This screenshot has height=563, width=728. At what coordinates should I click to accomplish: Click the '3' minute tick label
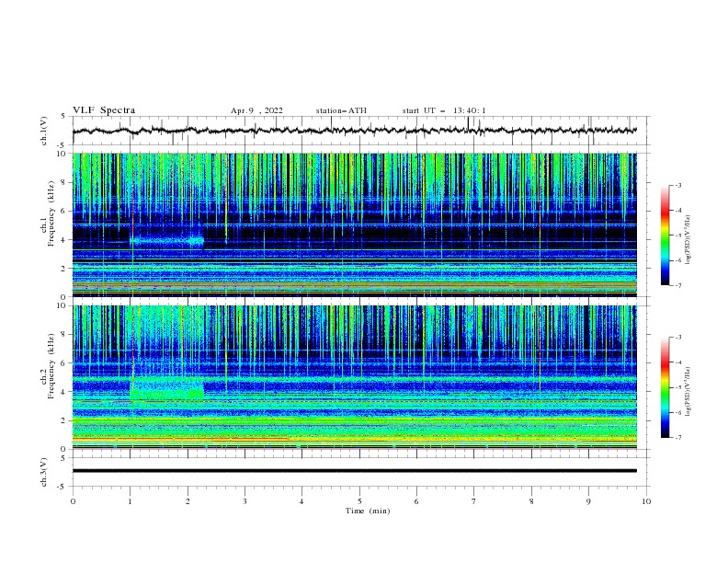(x=245, y=501)
